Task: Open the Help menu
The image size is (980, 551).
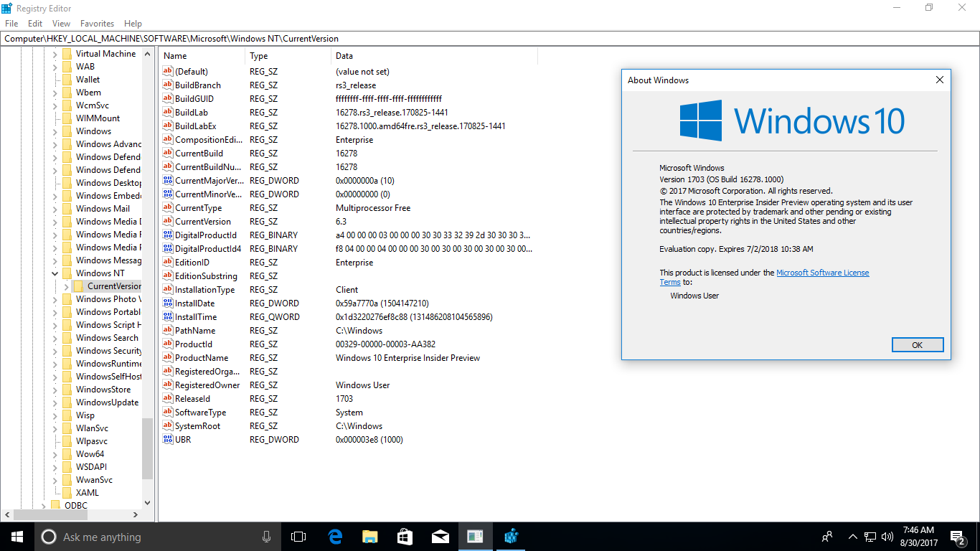Action: 133,23
